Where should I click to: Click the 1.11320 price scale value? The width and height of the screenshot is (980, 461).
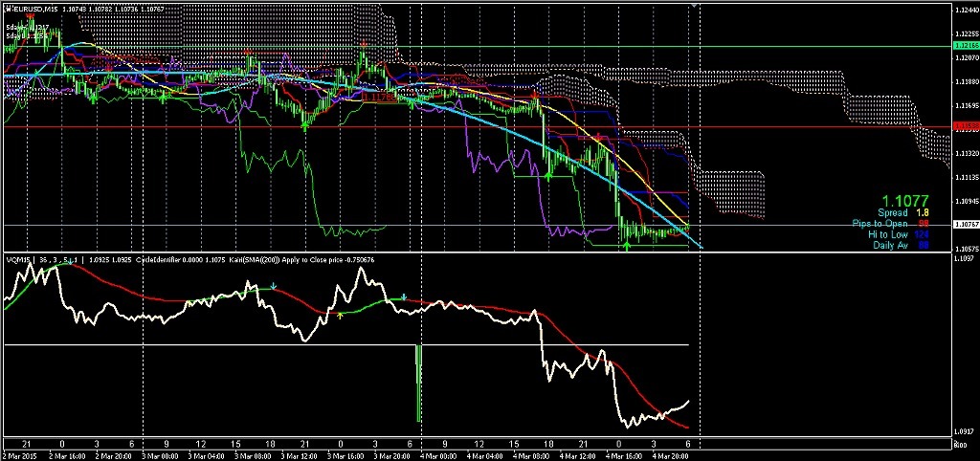[x=967, y=152]
